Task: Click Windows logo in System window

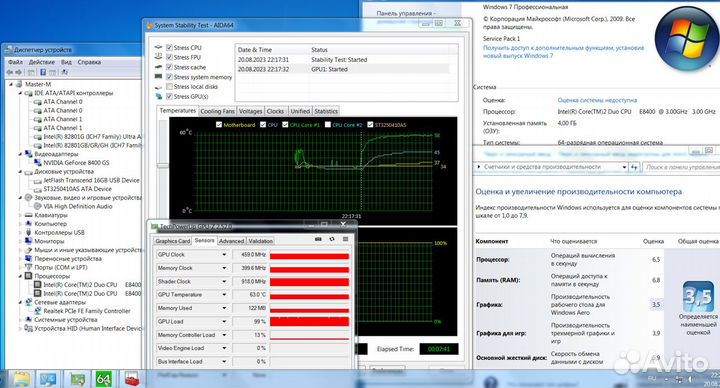Action: pyautogui.click(x=687, y=38)
